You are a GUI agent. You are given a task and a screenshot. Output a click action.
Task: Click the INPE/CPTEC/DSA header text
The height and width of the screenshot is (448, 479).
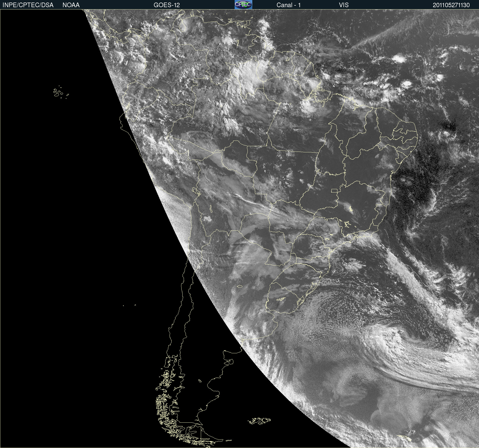28,5
